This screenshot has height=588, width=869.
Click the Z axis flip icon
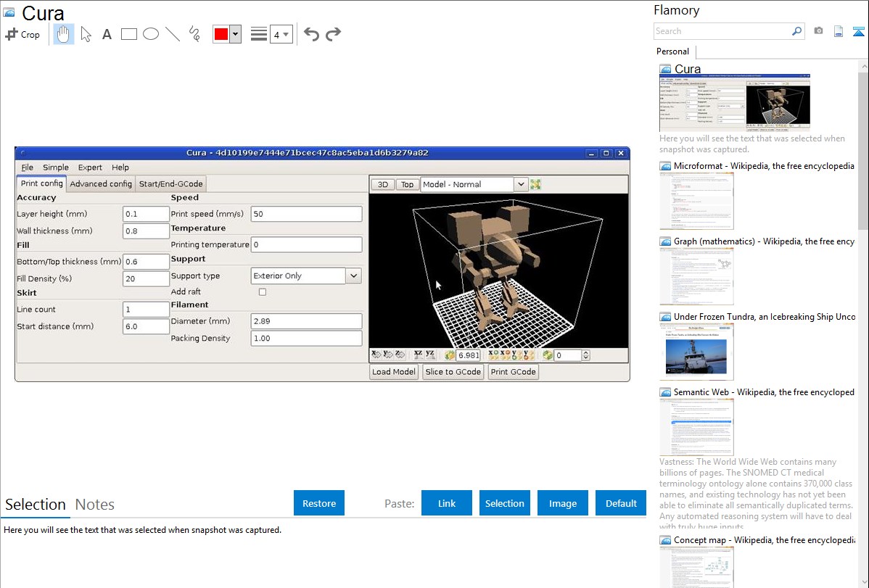400,355
